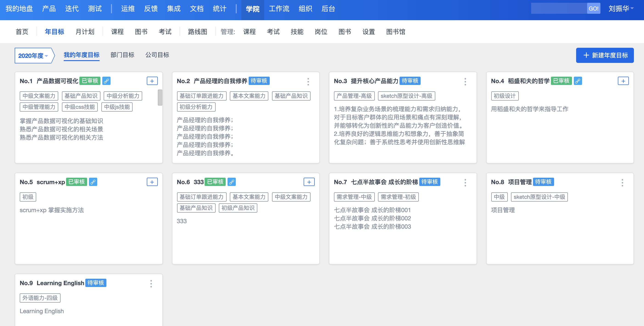
Task: Go to 测试 in the top navigation
Action: pos(95,9)
